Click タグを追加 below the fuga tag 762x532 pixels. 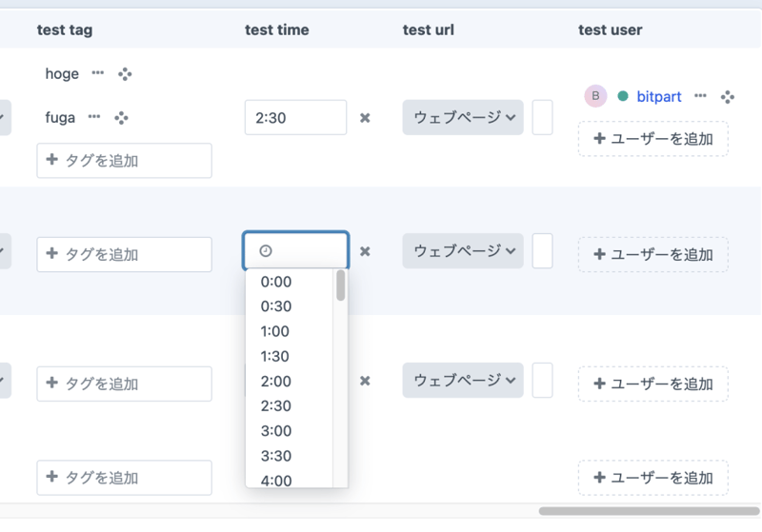tap(124, 161)
